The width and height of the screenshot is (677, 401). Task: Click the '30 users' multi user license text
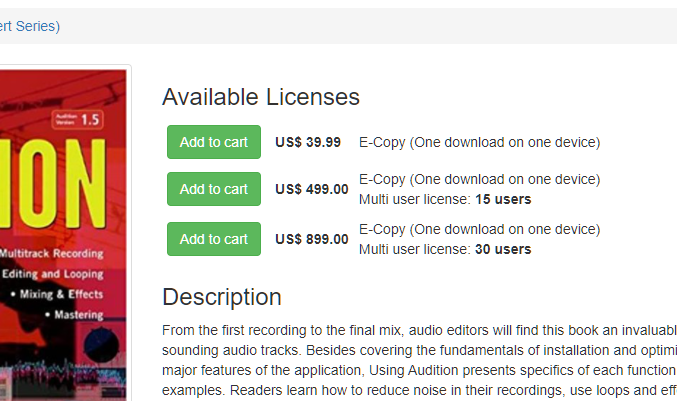click(502, 249)
